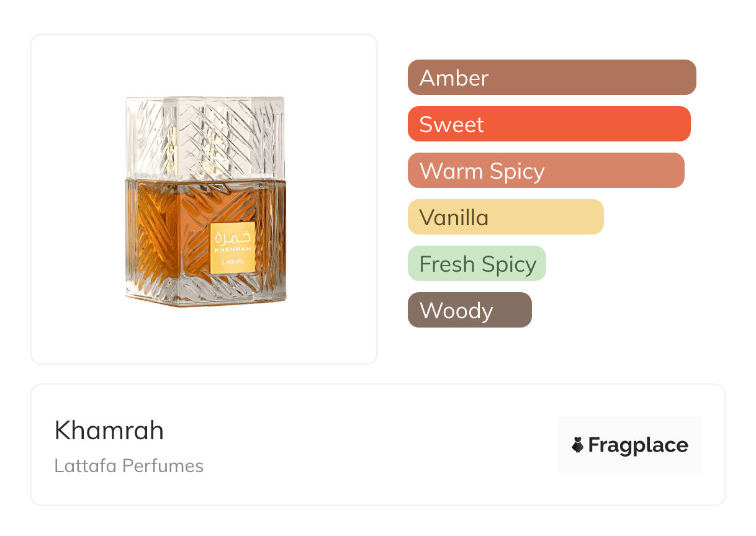
Task: Open the Lattafa Perfumes brand link
Action: (x=129, y=466)
